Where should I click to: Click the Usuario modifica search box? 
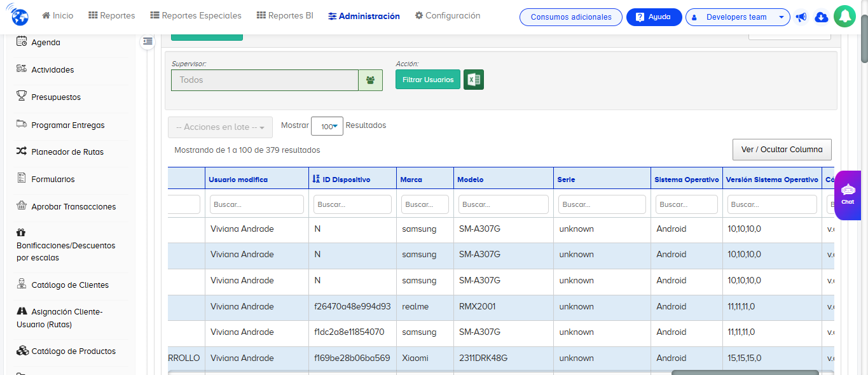(x=257, y=204)
